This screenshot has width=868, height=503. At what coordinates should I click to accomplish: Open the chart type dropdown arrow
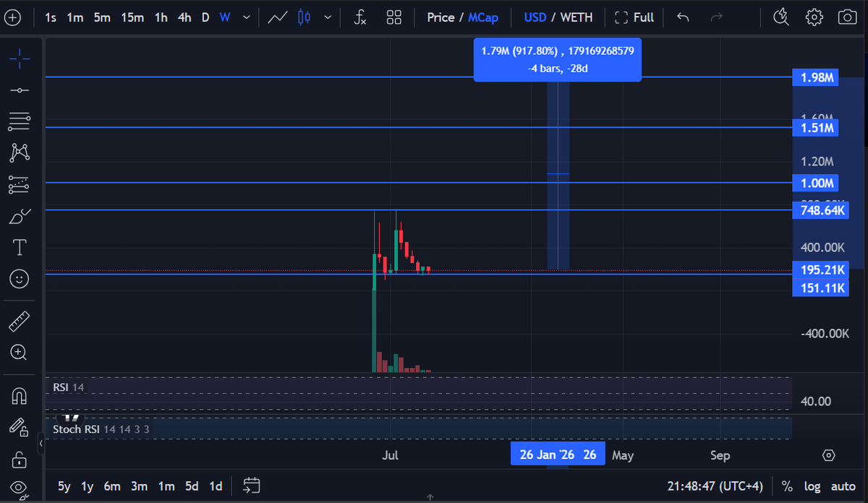coord(327,17)
